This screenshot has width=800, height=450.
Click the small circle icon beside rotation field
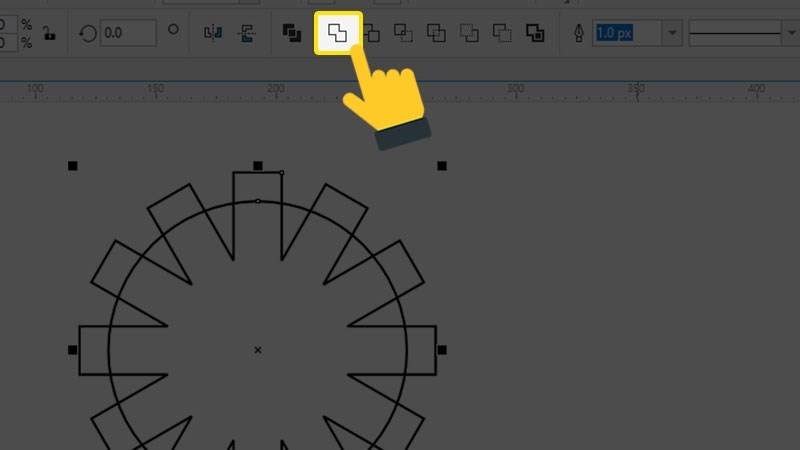(173, 29)
